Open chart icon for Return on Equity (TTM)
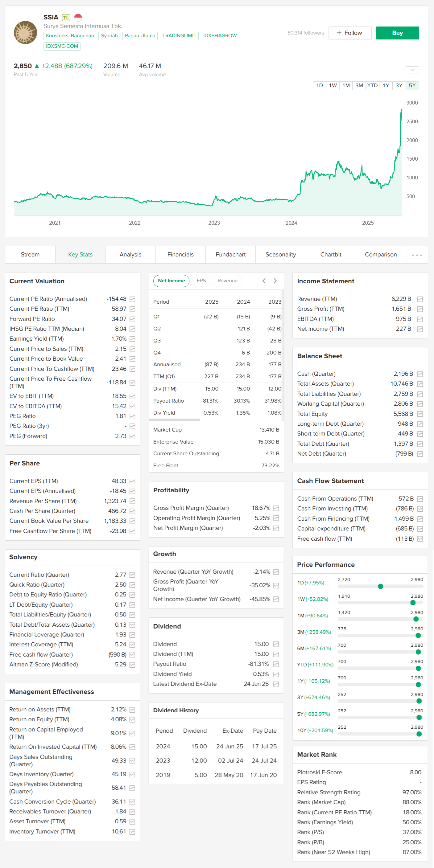This screenshot has width=434, height=868. pos(133,720)
